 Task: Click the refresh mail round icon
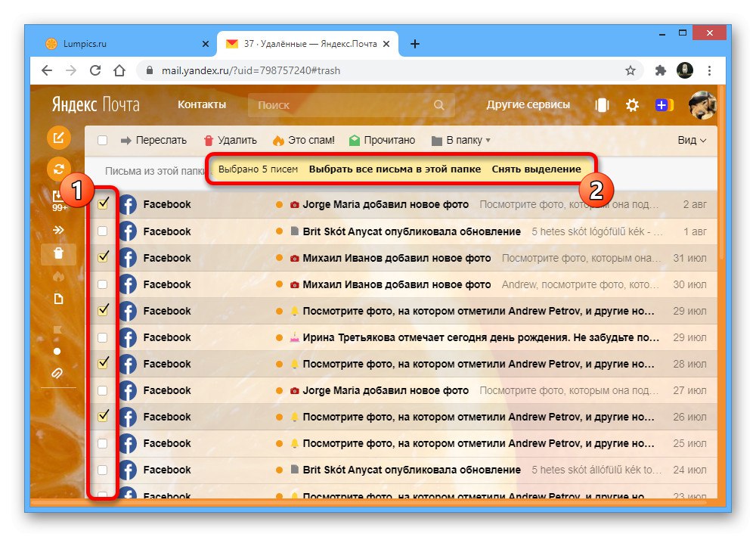[58, 169]
